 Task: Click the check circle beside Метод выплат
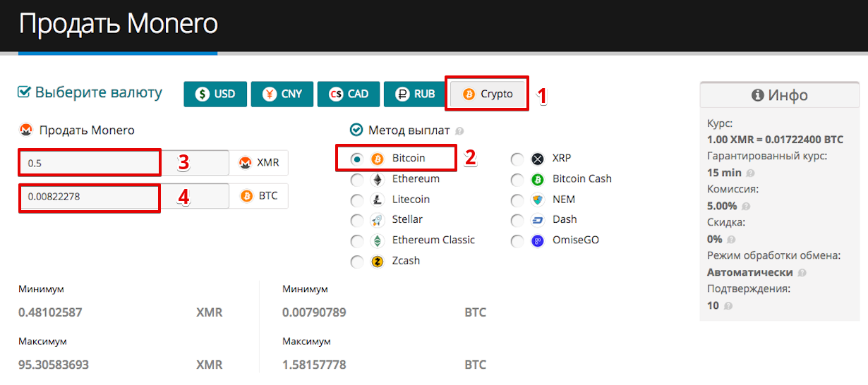point(356,130)
